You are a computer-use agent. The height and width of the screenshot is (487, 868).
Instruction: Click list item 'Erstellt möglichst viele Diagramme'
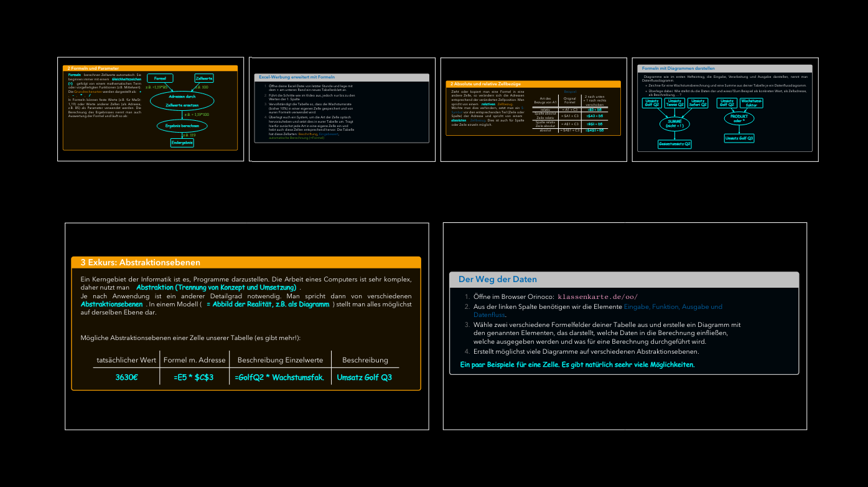pyautogui.click(x=586, y=351)
